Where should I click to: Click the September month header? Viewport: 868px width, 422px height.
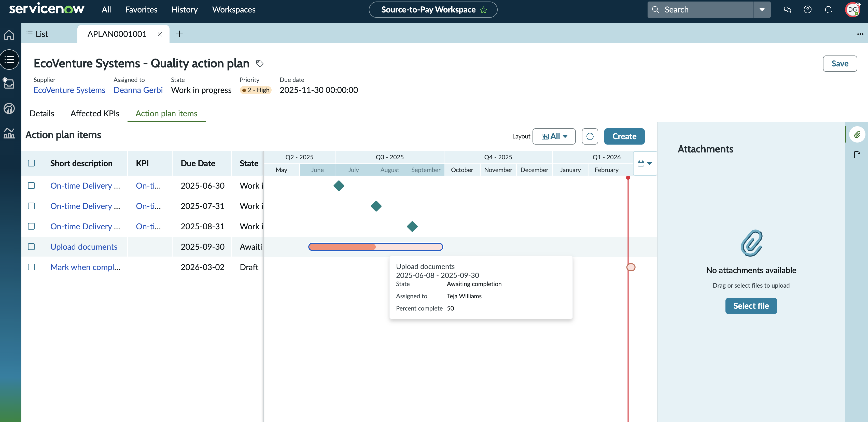426,170
